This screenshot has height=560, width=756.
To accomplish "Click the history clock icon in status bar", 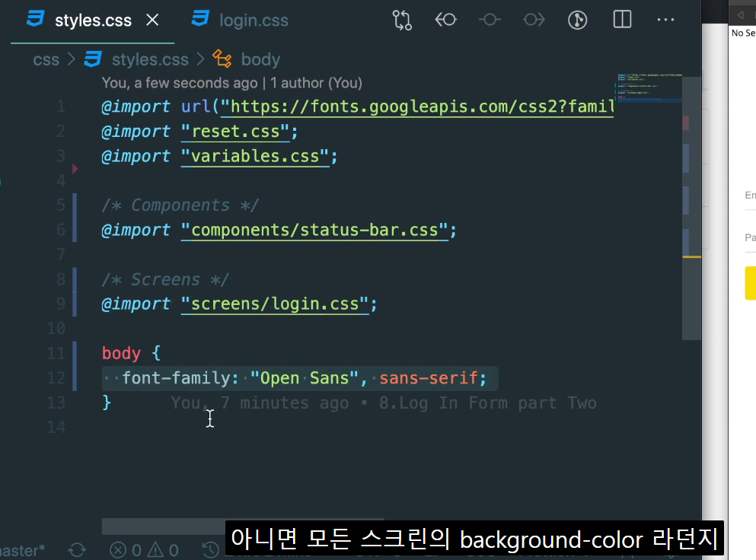I will [x=210, y=550].
